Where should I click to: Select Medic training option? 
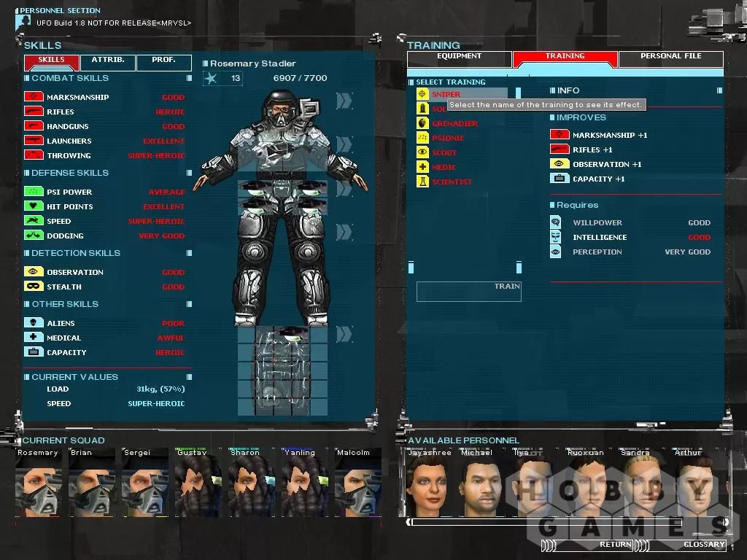coord(444,167)
